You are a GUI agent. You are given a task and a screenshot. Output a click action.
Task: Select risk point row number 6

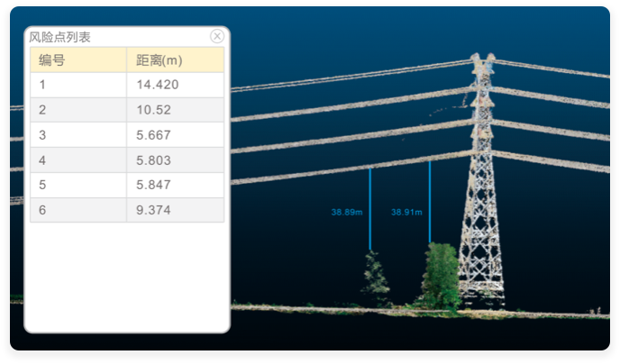[x=42, y=210]
